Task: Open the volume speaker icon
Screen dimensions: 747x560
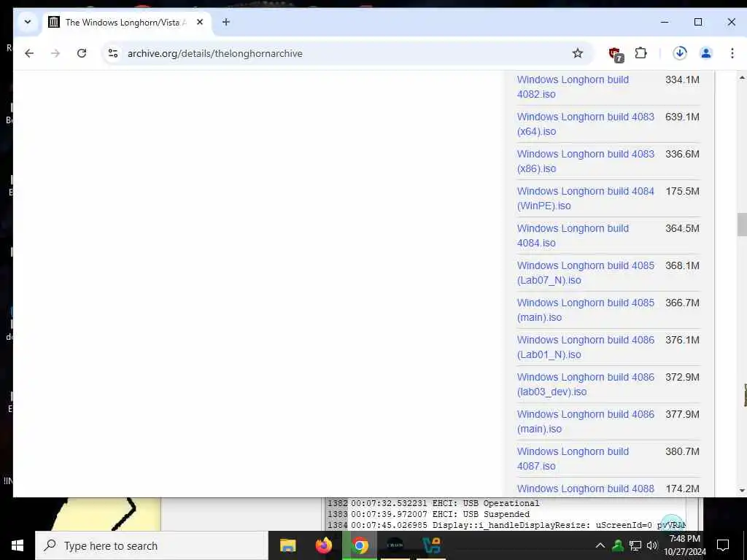Action: click(x=652, y=545)
